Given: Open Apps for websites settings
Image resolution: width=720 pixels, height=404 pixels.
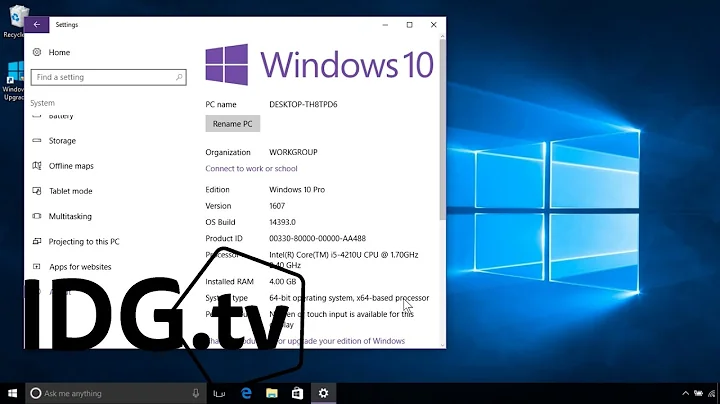Looking at the screenshot, I should click(x=80, y=267).
